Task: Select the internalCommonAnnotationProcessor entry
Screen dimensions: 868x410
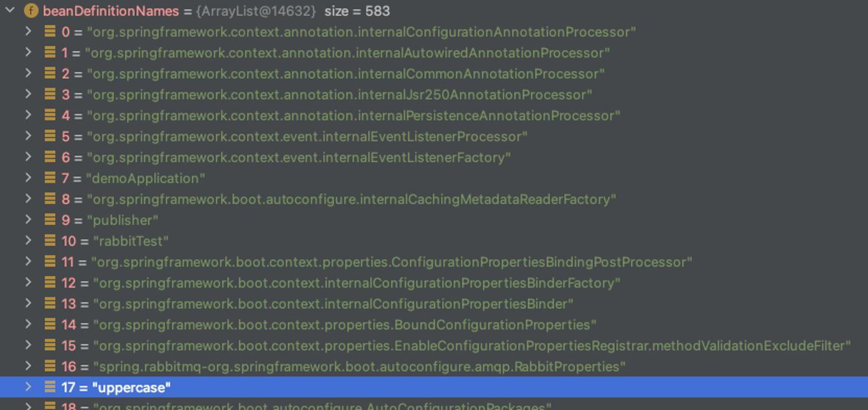Action: 345,74
